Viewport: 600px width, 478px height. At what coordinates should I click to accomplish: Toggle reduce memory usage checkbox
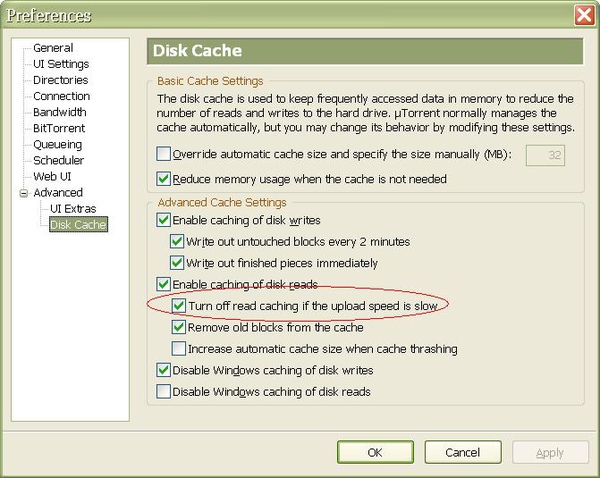[x=164, y=179]
